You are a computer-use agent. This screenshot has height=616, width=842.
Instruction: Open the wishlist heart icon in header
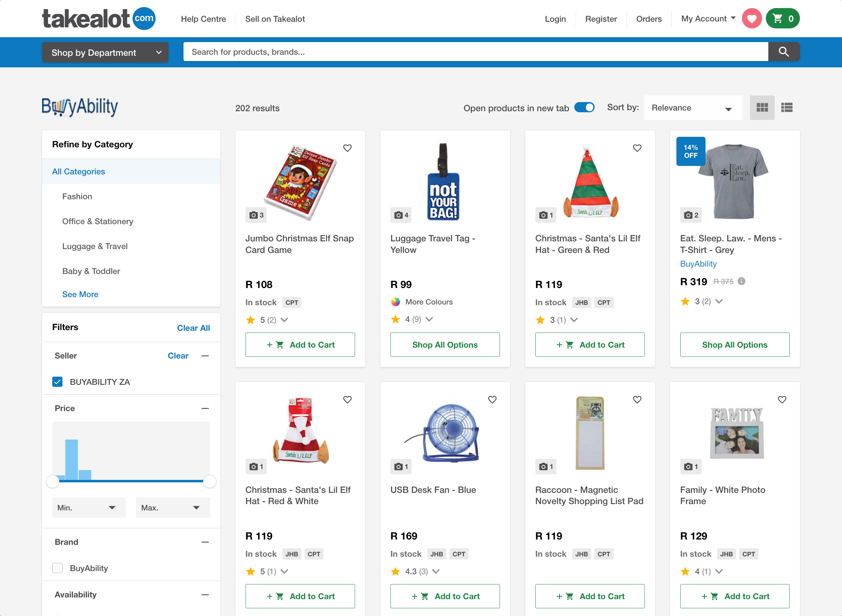pyautogui.click(x=751, y=19)
